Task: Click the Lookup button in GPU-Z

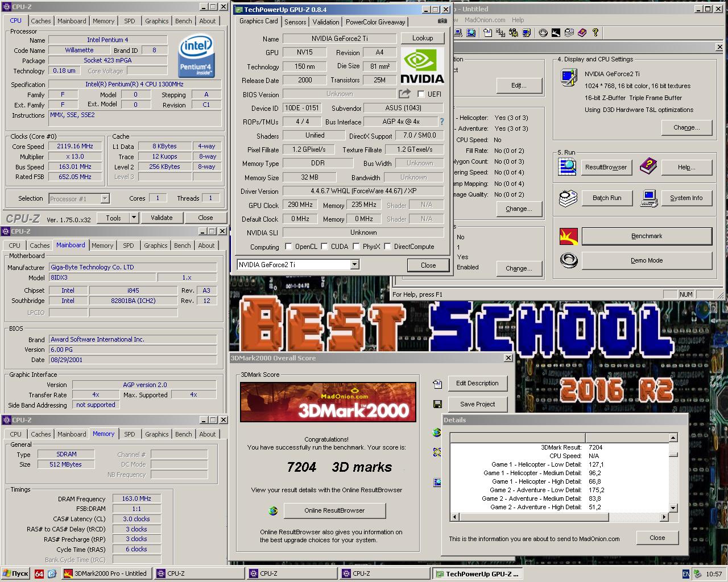Action: coord(423,38)
